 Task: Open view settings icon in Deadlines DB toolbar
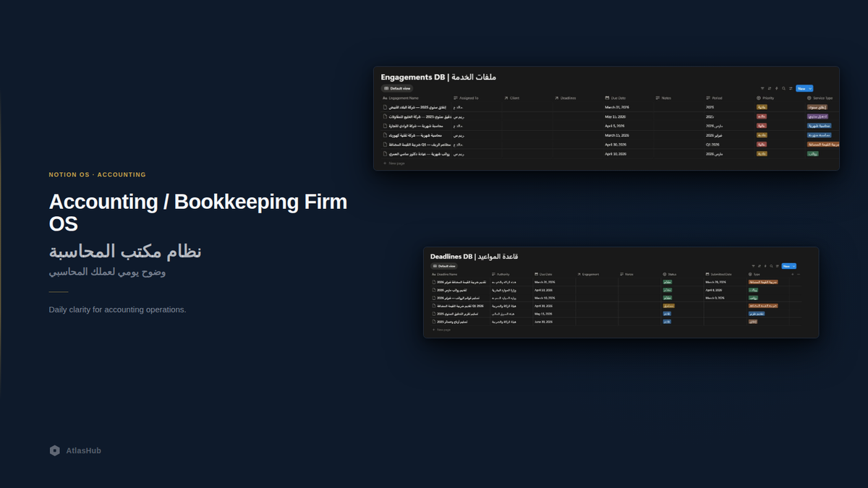(778, 266)
